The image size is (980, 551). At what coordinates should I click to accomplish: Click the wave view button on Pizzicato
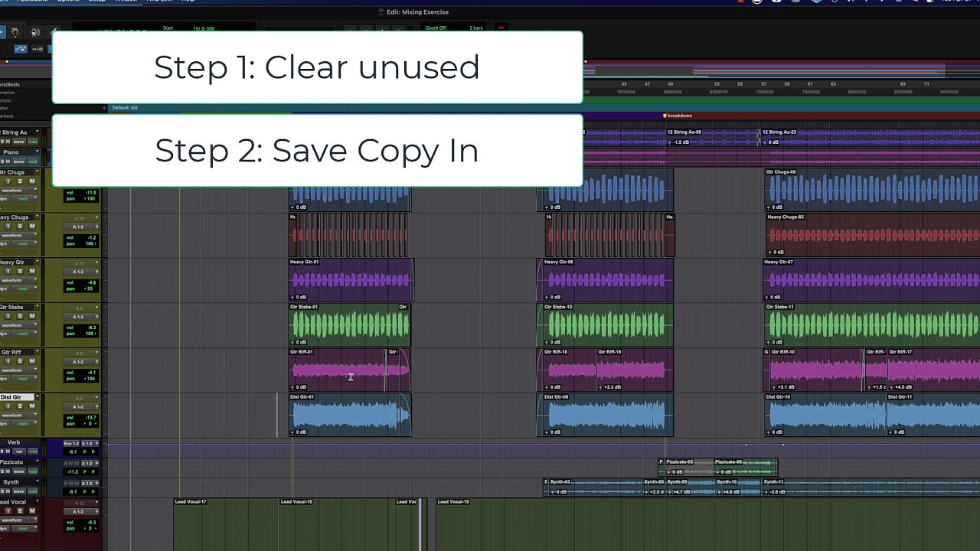[x=18, y=471]
